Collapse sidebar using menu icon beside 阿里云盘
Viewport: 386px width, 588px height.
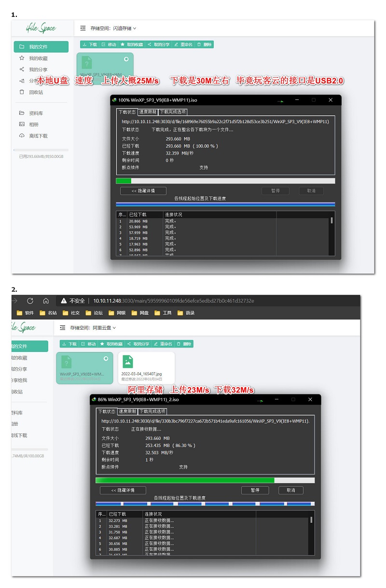coord(63,328)
